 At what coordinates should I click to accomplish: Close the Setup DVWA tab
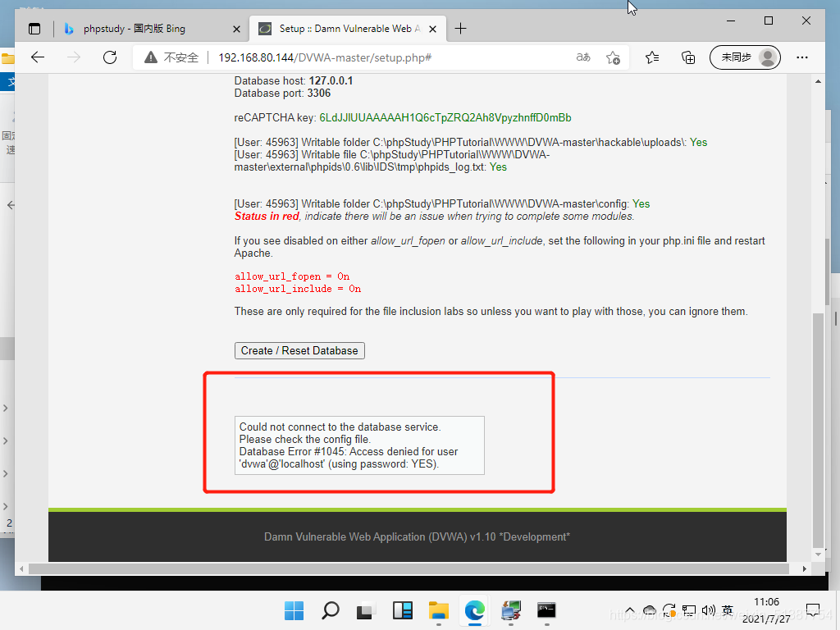coord(433,29)
